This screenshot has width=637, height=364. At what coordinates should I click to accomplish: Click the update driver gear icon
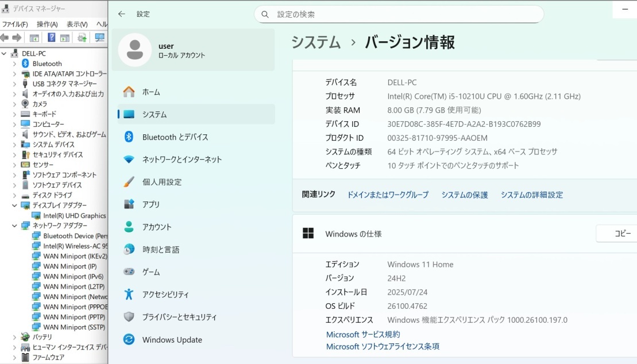(x=82, y=38)
